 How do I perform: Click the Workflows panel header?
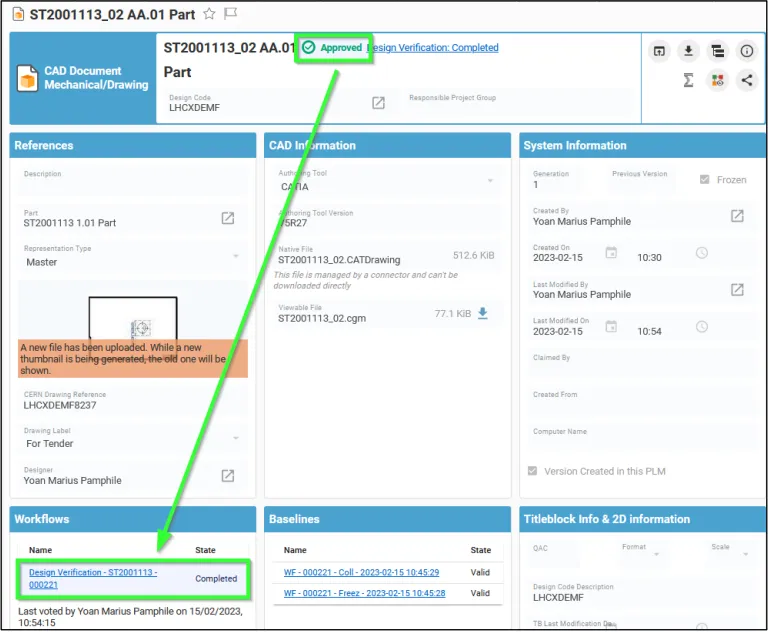point(132,519)
